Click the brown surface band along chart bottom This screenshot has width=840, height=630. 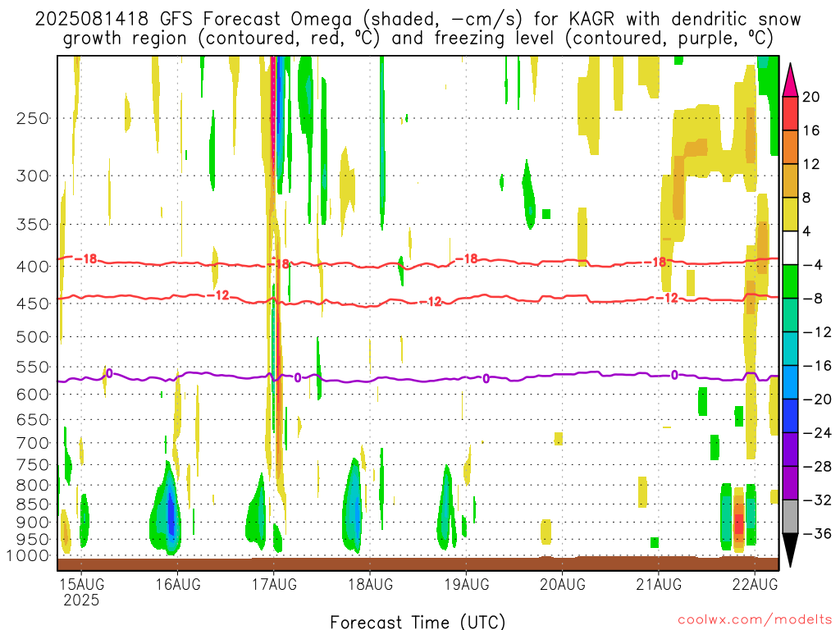[x=418, y=564]
